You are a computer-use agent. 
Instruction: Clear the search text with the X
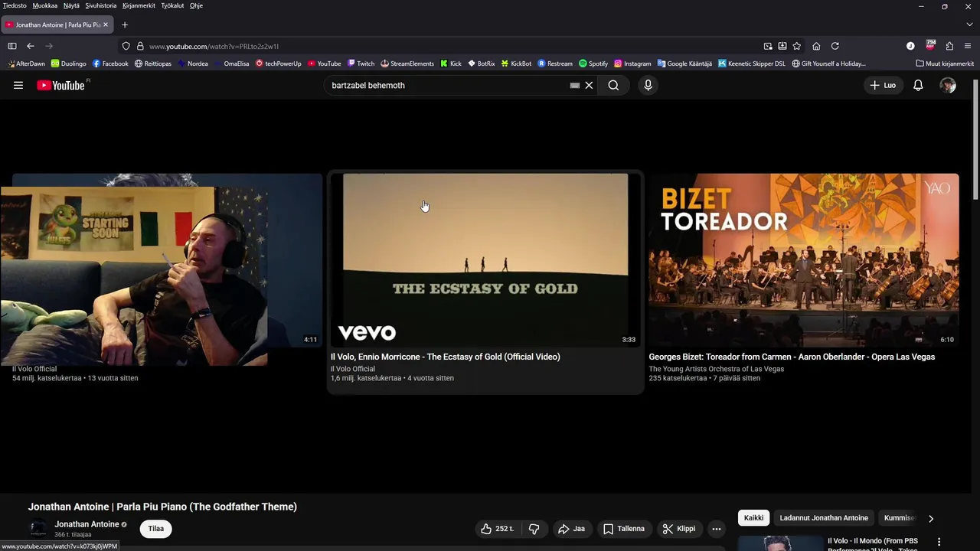click(589, 86)
